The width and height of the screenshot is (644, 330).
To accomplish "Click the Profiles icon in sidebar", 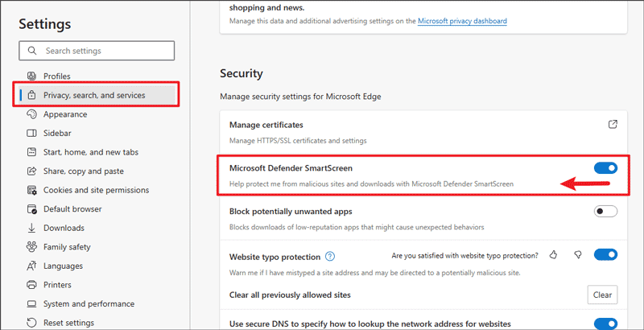I will 31,76.
